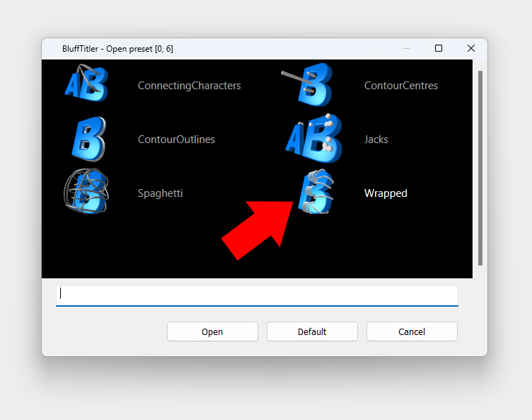Pick the Jacks preset icon
Screen dimensions: 532x420
click(313, 139)
